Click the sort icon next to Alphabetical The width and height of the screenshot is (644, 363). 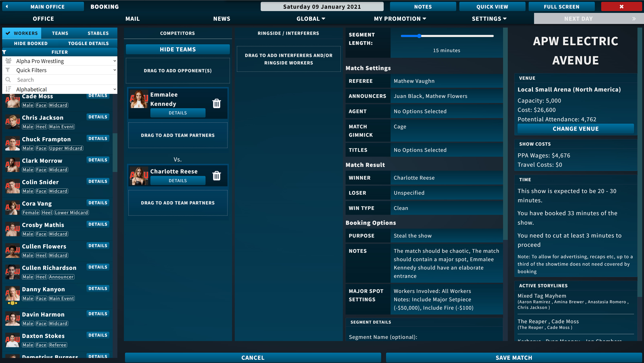pyautogui.click(x=8, y=89)
